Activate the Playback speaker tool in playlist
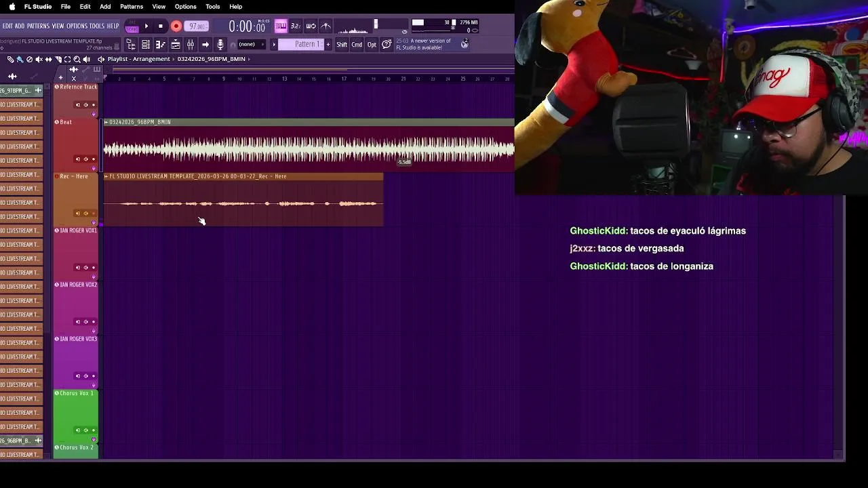The image size is (868, 488). tap(86, 60)
